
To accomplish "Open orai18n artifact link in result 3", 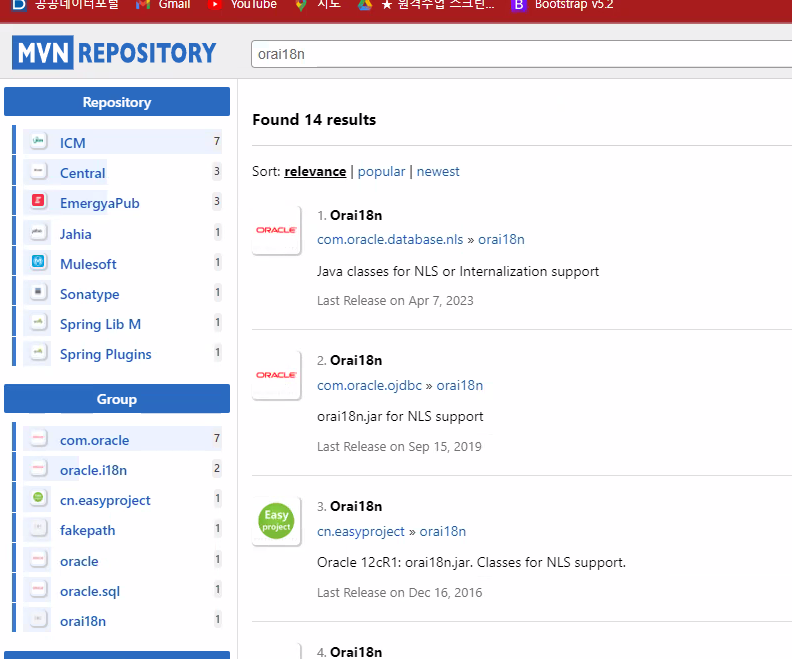I will pyautogui.click(x=442, y=531).
